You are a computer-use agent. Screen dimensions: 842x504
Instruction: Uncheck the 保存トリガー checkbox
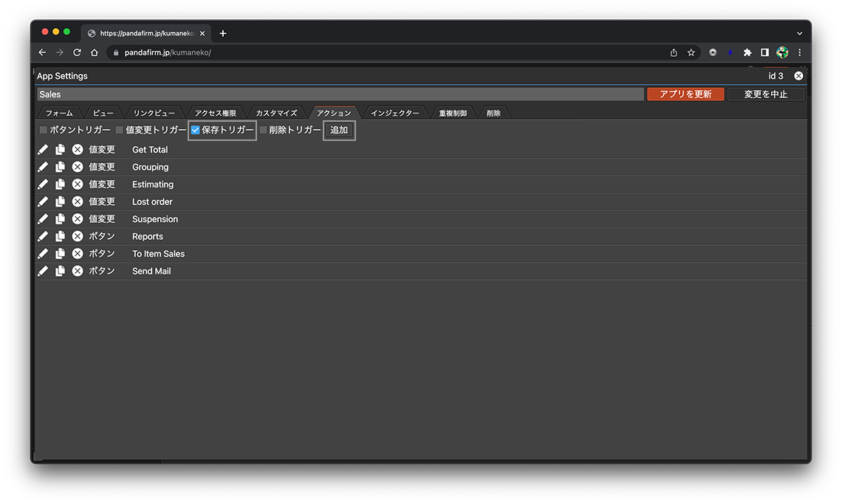click(196, 130)
